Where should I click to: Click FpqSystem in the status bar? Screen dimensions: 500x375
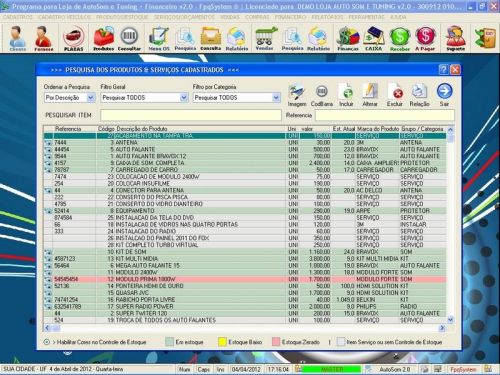point(463,369)
